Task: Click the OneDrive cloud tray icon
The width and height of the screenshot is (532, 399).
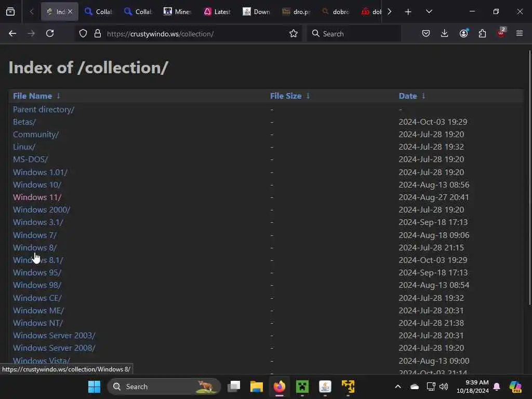Action: [415, 387]
